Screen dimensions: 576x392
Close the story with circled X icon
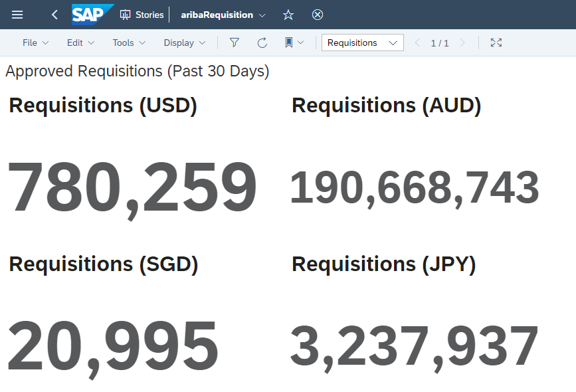318,15
